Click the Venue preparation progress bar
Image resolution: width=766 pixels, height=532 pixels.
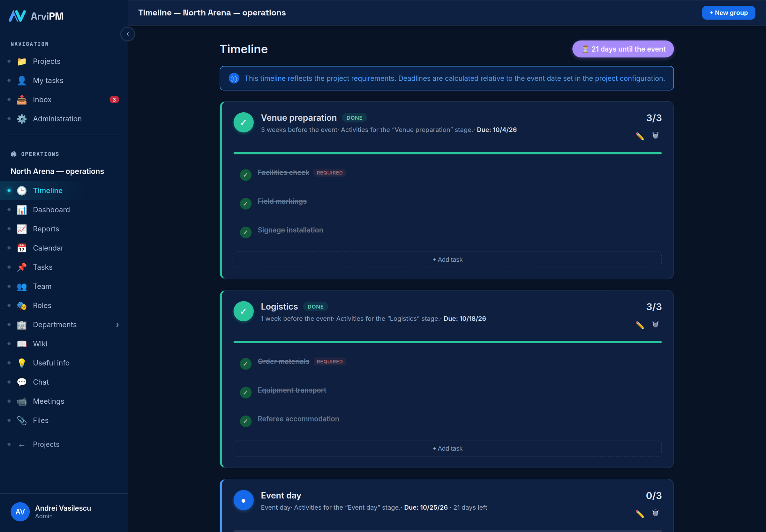click(447, 153)
